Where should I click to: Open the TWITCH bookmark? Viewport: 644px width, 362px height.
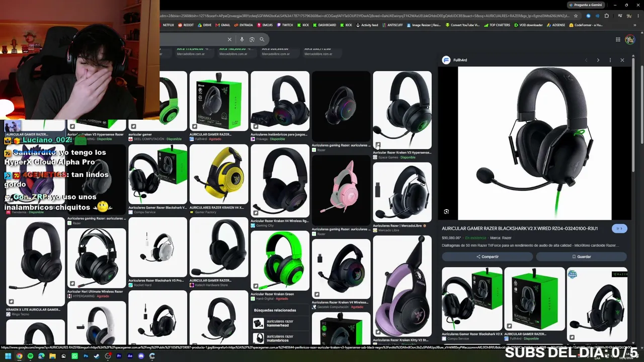[285, 25]
